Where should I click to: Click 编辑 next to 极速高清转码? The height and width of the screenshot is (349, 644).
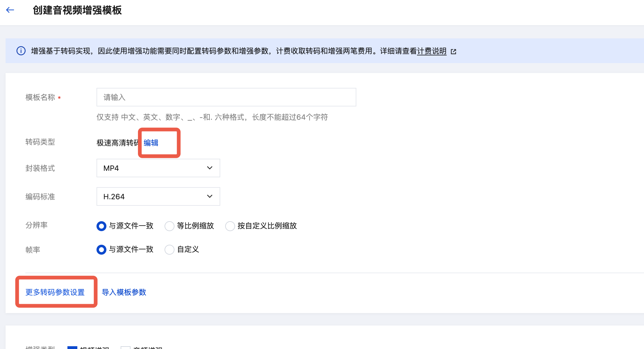point(151,143)
